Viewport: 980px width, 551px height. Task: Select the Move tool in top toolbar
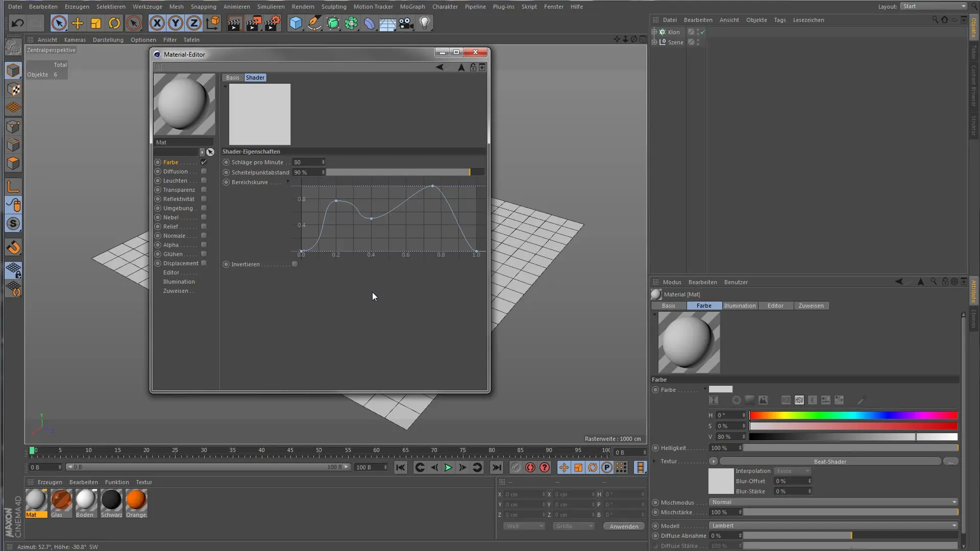[78, 23]
